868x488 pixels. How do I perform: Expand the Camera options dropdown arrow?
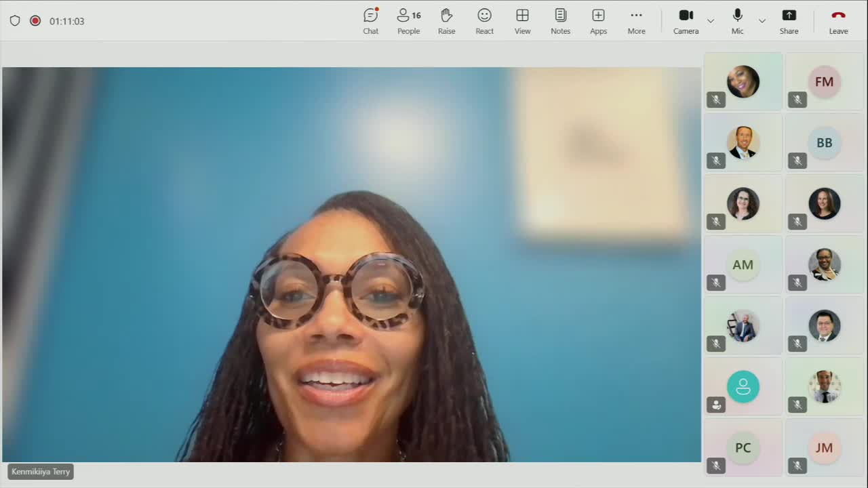(711, 21)
